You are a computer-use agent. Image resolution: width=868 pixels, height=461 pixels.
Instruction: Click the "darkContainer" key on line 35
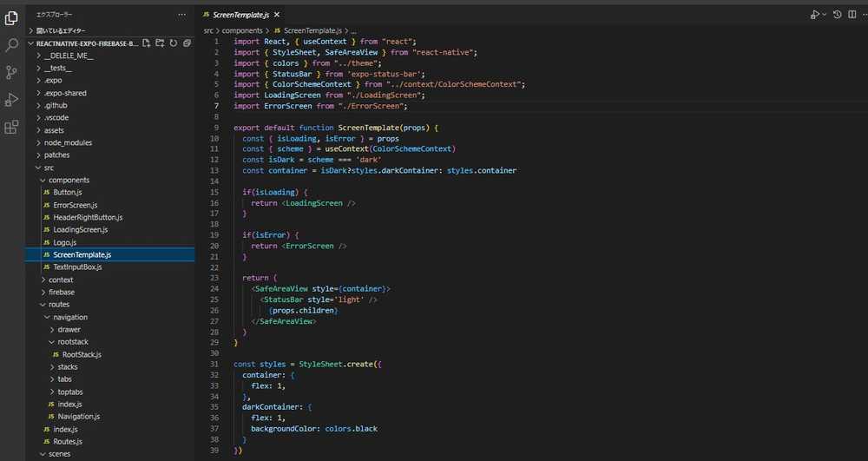pyautogui.click(x=271, y=407)
